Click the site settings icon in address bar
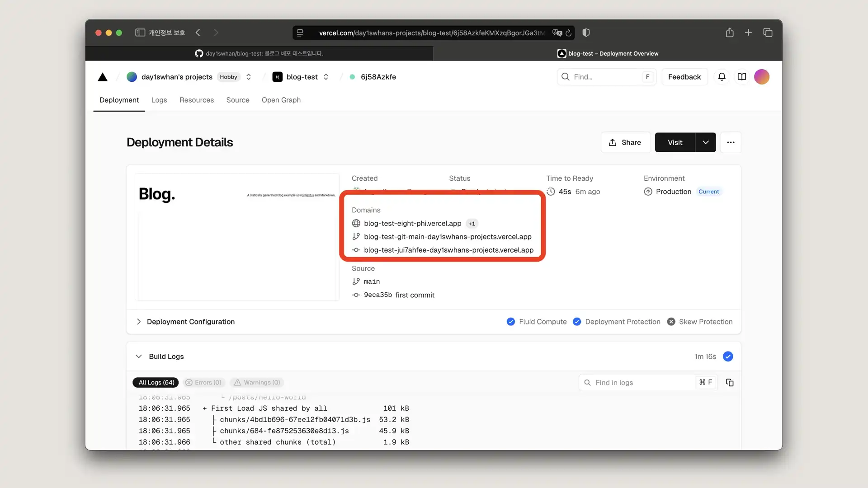The width and height of the screenshot is (868, 488). click(300, 33)
